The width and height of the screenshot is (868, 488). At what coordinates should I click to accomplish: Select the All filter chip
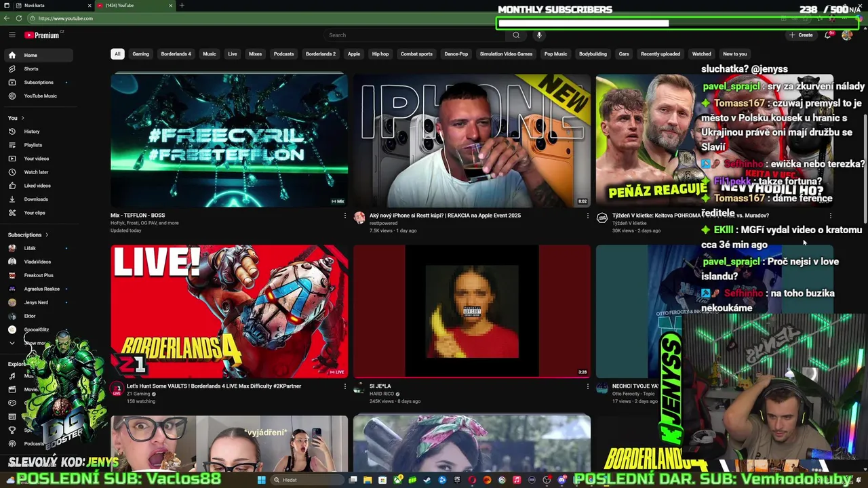pos(117,54)
